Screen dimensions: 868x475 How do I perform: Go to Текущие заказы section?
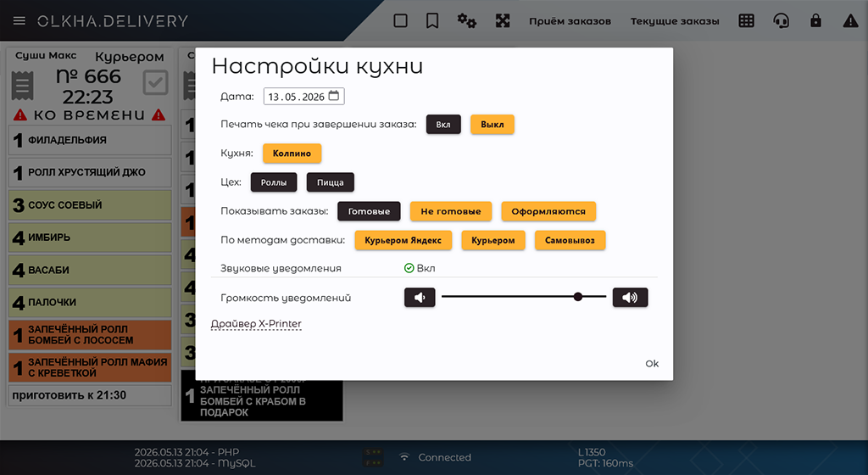[x=675, y=21]
